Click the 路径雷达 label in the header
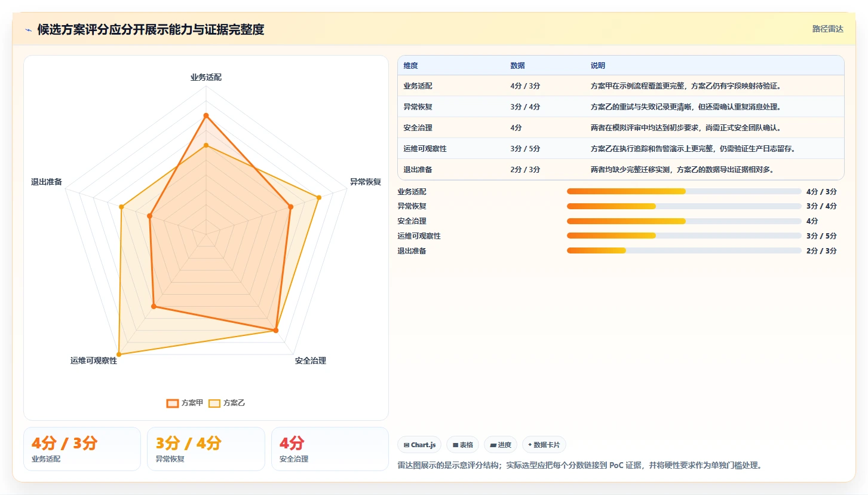The image size is (868, 495). point(828,29)
